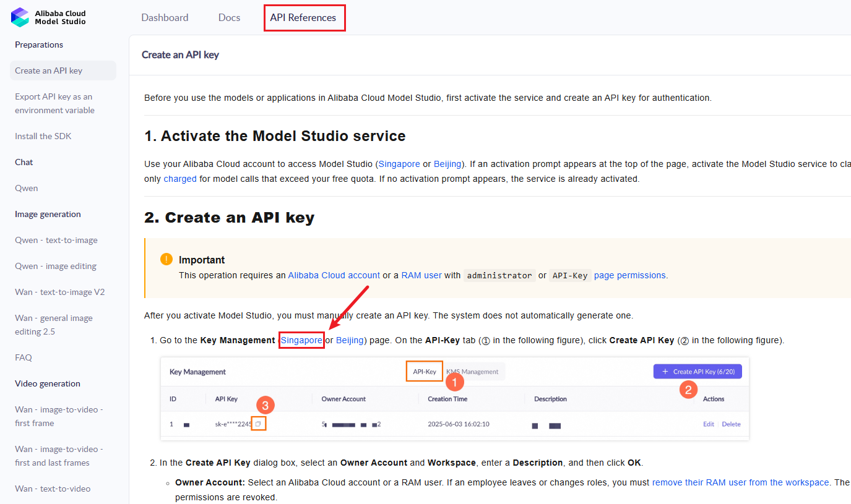Select Wan - text-to-video in sidebar

pyautogui.click(x=53, y=489)
